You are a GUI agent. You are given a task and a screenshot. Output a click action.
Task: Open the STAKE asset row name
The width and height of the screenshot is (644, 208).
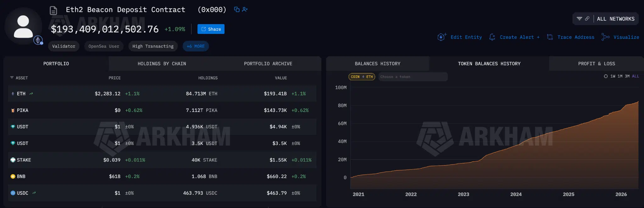click(24, 160)
